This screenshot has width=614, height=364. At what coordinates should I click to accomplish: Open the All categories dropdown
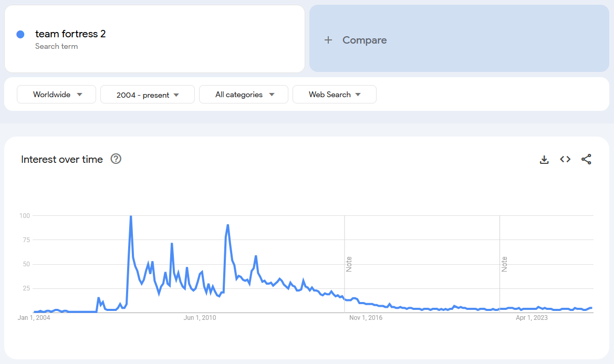pyautogui.click(x=244, y=95)
